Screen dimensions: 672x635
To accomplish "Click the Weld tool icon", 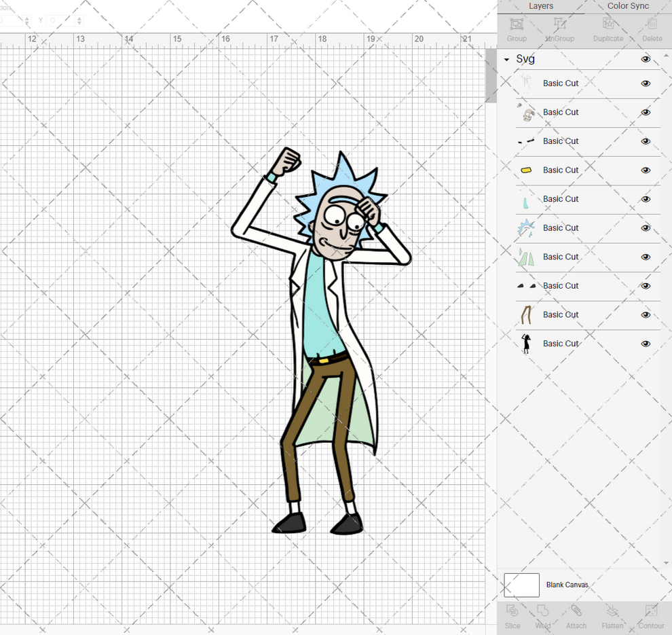I will pyautogui.click(x=543, y=616).
